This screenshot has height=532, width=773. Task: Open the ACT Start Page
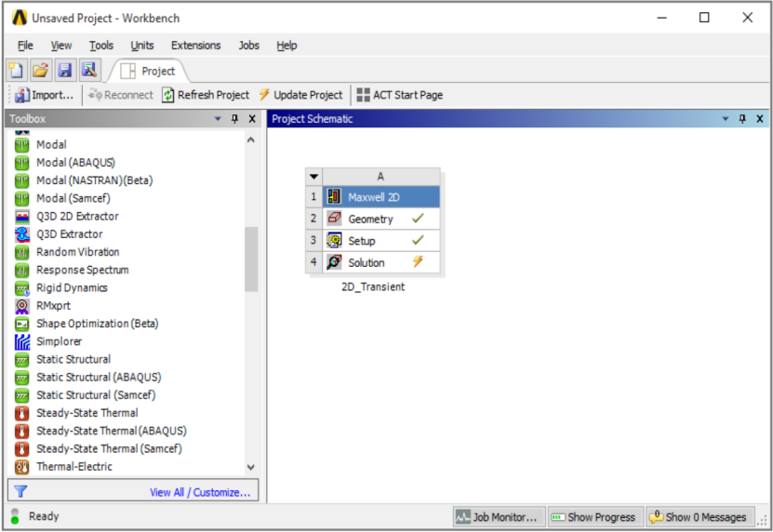tap(400, 95)
